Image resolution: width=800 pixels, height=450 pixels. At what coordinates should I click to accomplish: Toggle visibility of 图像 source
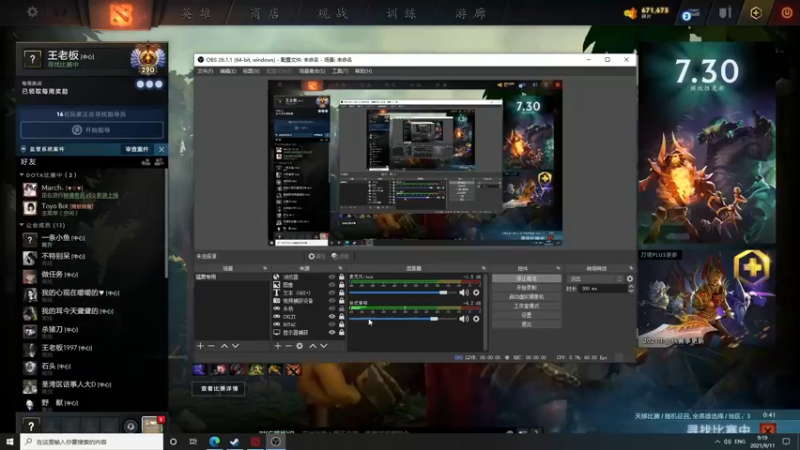(332, 285)
